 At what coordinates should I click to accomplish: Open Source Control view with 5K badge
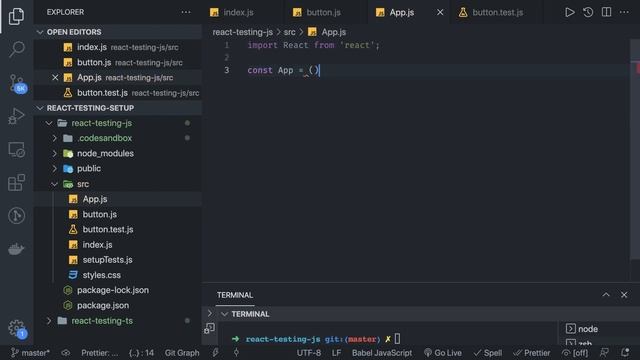point(17,83)
